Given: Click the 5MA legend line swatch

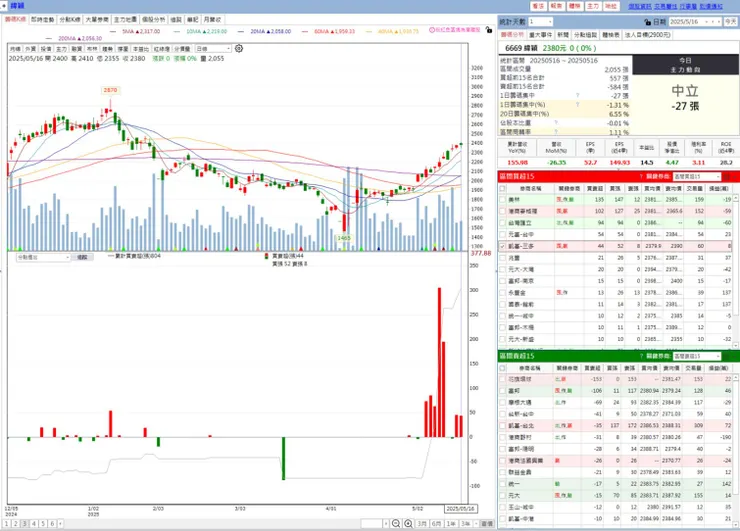Looking at the screenshot, I should (112, 32).
